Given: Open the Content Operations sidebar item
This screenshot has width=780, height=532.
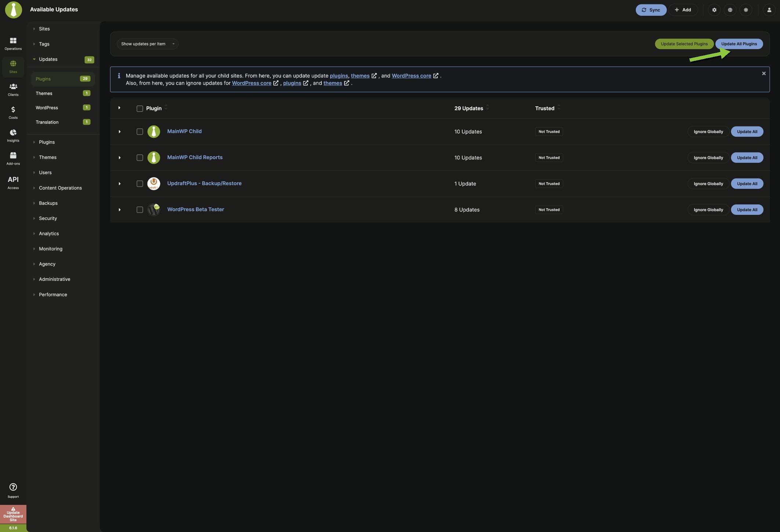Looking at the screenshot, I should pyautogui.click(x=60, y=188).
